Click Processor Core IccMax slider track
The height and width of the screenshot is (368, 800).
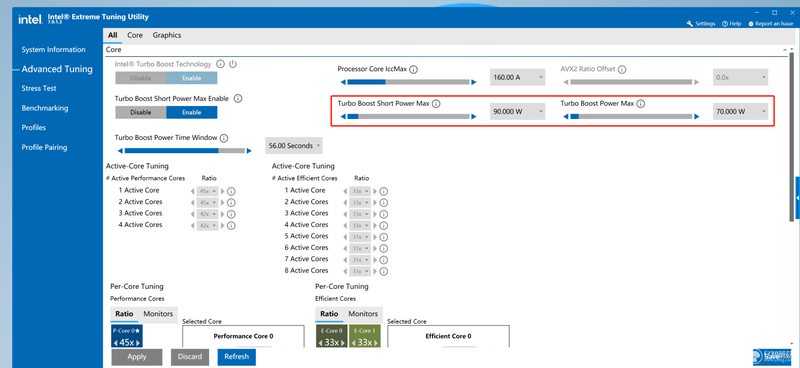pyautogui.click(x=408, y=82)
